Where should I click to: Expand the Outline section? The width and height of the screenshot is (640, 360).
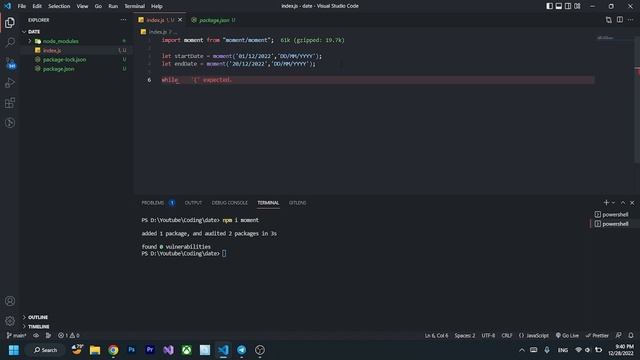coord(76,317)
